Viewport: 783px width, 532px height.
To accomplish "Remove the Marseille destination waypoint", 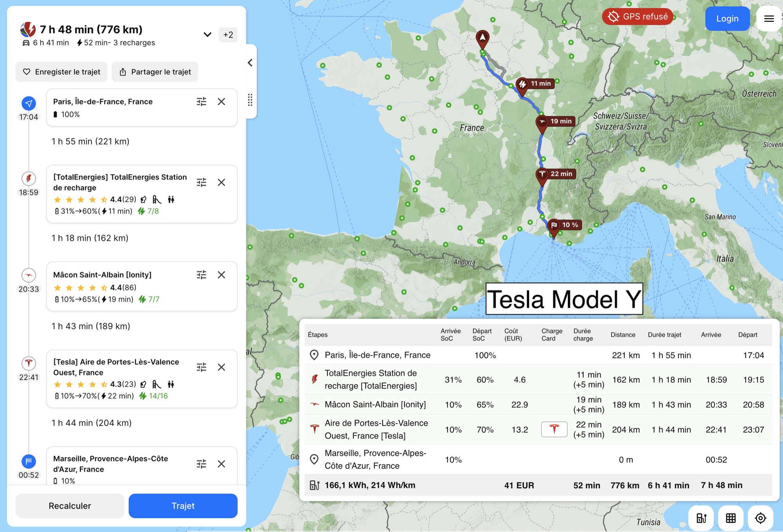I will pos(221,464).
